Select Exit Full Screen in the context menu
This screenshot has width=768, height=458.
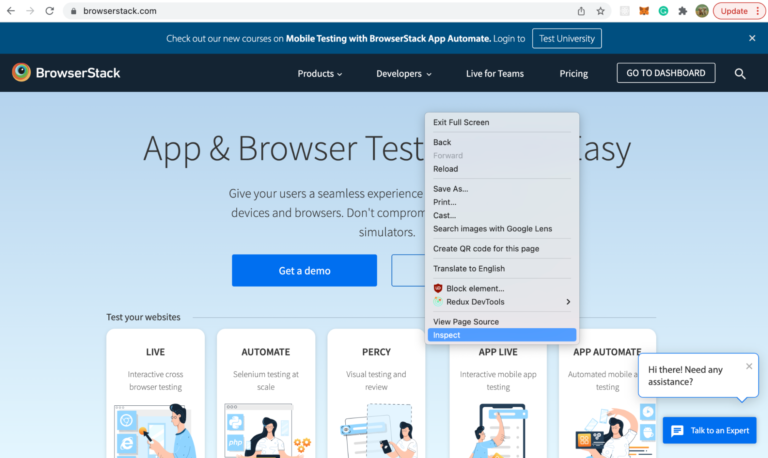click(x=502, y=122)
